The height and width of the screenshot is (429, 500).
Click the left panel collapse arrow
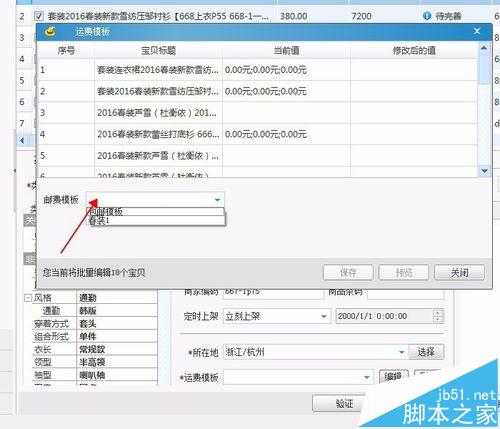pos(14,171)
